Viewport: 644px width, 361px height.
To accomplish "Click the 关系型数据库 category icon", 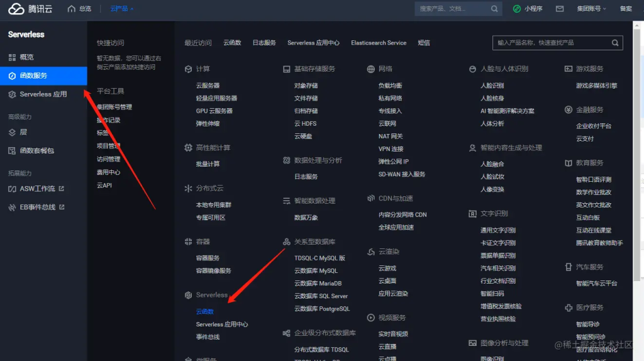I will pos(286,242).
